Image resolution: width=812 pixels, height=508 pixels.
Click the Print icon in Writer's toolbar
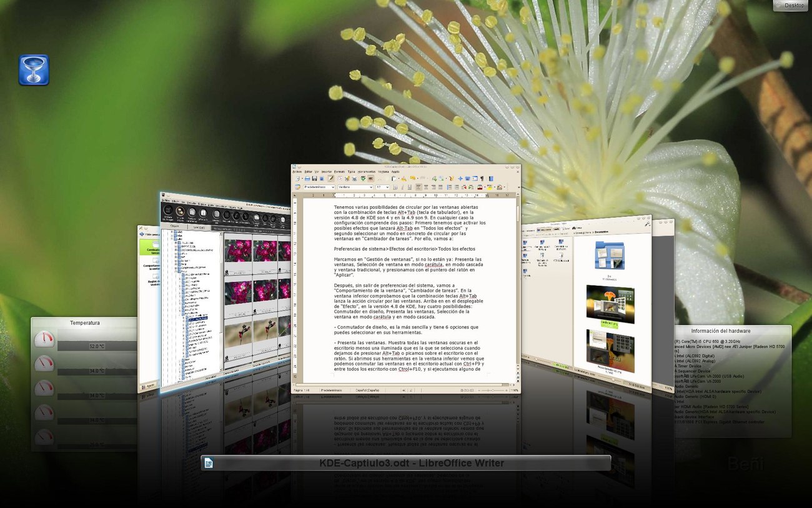click(x=347, y=179)
